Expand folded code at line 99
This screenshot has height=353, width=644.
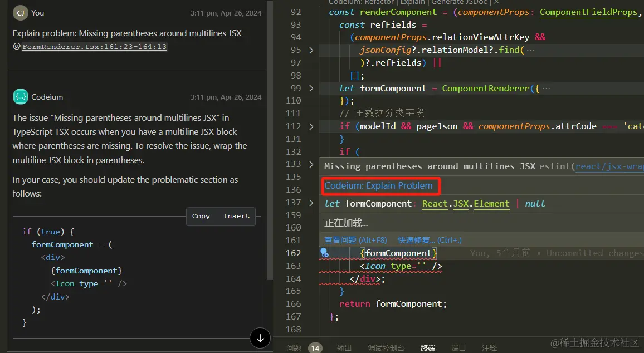point(311,88)
